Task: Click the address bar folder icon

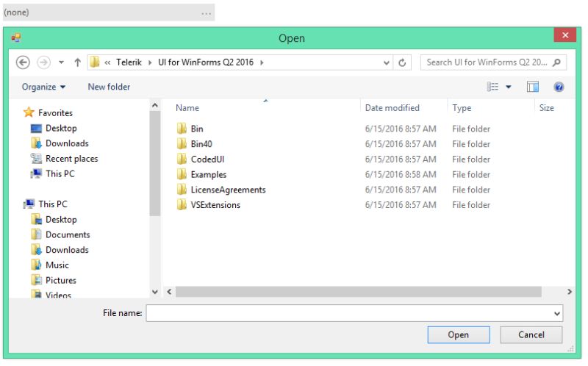Action: click(x=95, y=62)
